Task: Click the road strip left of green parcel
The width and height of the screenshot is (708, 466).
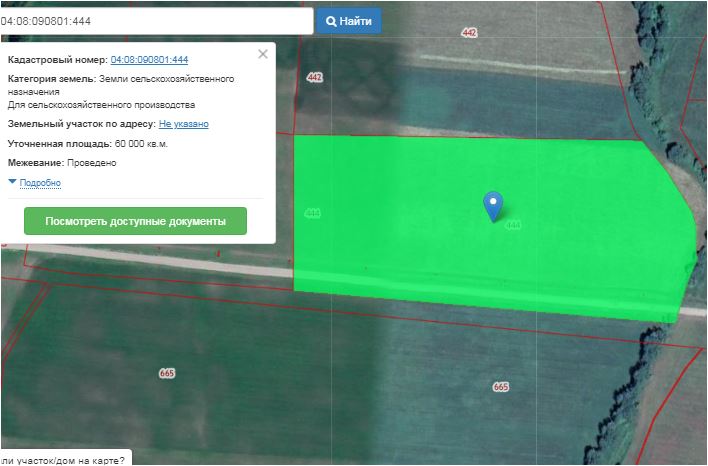Action: coord(150,266)
